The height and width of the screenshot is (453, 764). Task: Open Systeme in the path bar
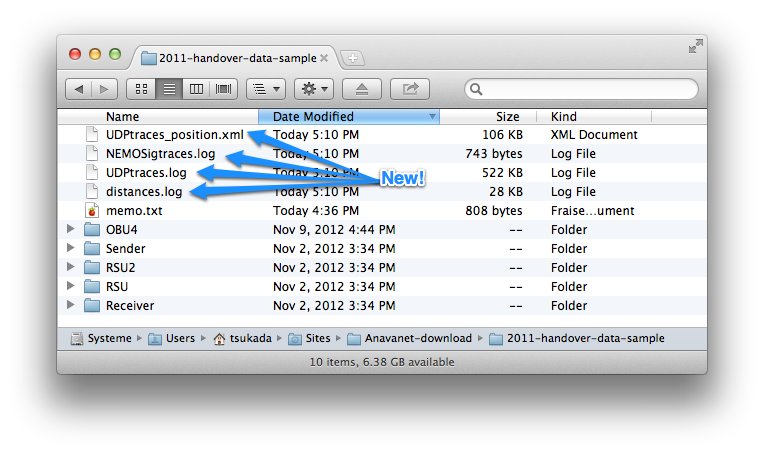[x=101, y=339]
